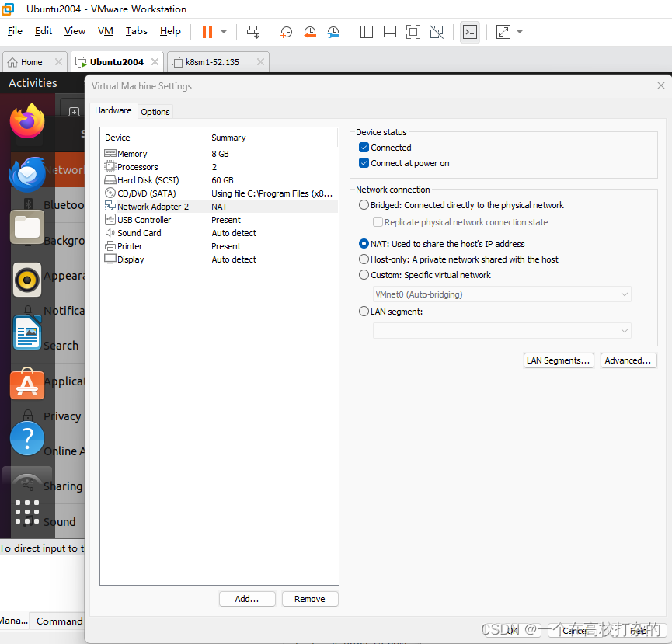The width and height of the screenshot is (672, 644).
Task: Open the Help icon in the dock
Action: pyautogui.click(x=27, y=438)
